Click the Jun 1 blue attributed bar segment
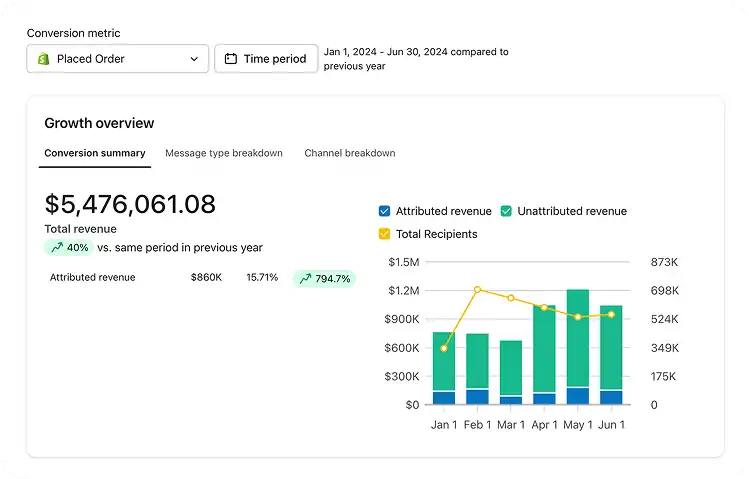This screenshot has width=749, height=479. [x=610, y=397]
